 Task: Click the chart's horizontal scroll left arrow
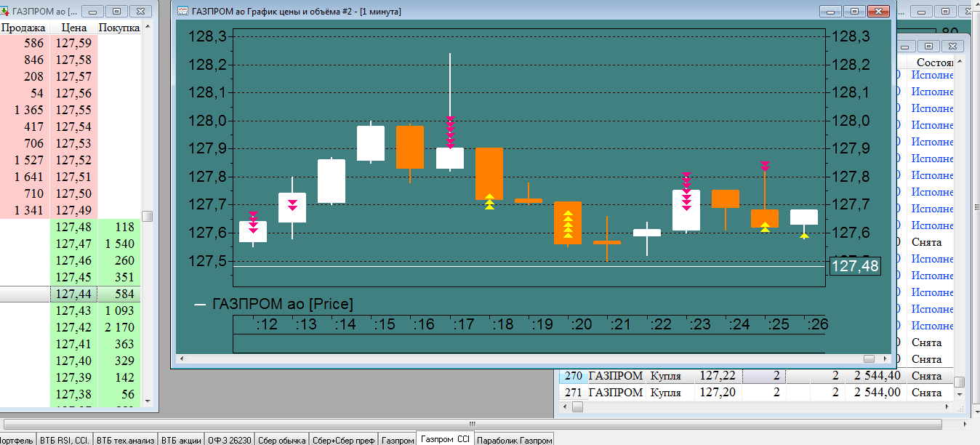point(181,359)
